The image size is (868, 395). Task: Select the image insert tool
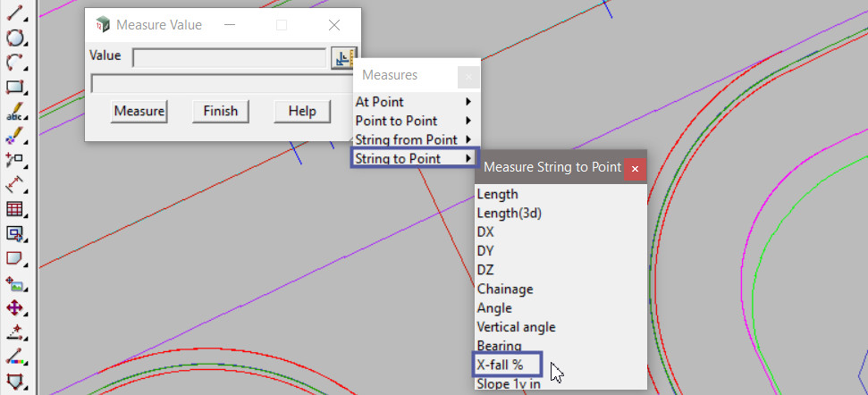[13, 284]
